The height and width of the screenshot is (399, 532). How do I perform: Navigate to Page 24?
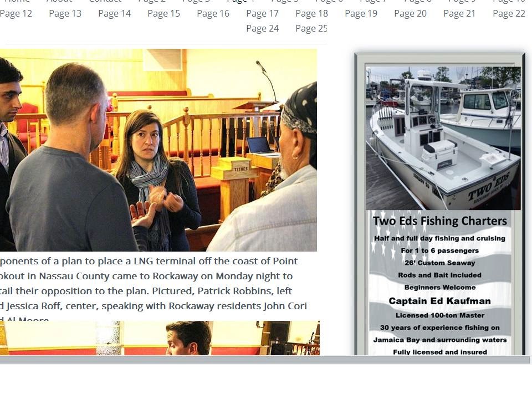click(262, 28)
